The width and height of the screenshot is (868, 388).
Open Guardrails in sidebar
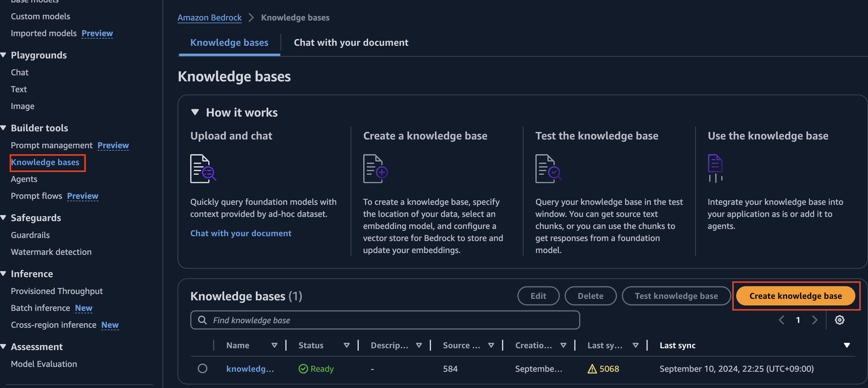30,235
